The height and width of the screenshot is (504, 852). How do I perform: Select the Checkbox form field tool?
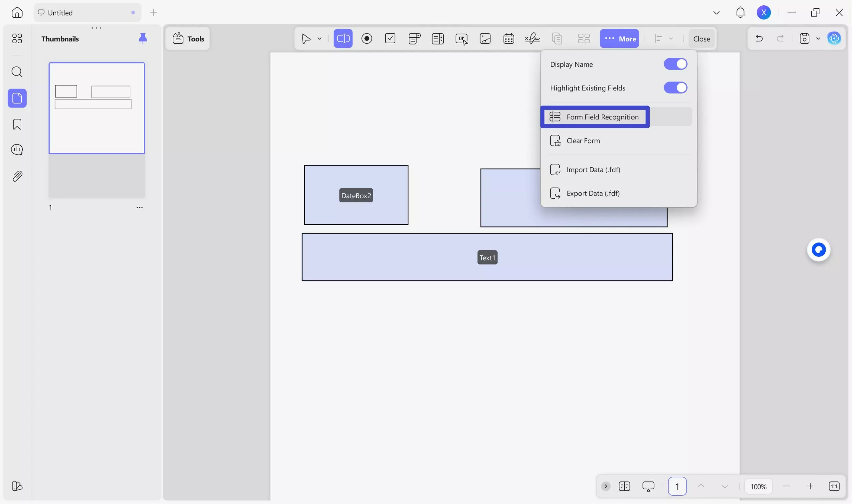390,38
